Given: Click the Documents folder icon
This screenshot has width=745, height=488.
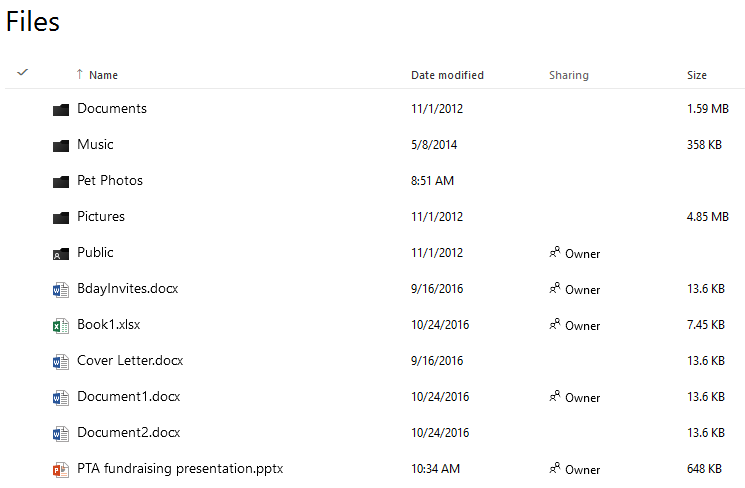Looking at the screenshot, I should 61,109.
